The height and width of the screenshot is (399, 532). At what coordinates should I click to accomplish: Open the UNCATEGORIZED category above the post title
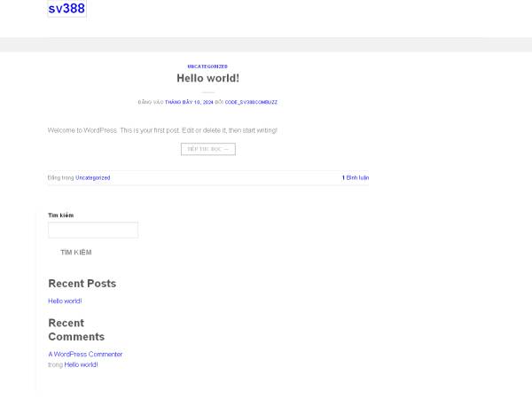pyautogui.click(x=207, y=66)
